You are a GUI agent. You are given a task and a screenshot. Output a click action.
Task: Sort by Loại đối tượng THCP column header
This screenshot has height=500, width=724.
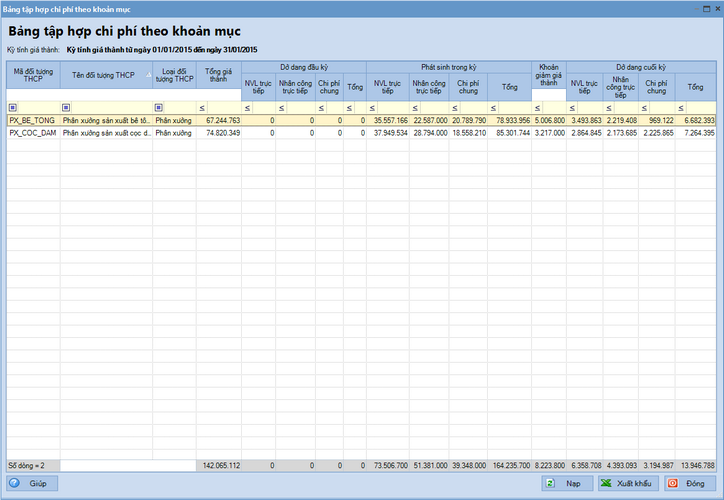(x=175, y=75)
